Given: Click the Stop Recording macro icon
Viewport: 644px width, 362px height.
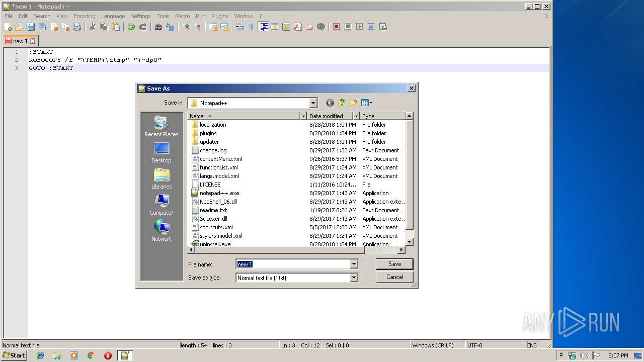Looking at the screenshot, I should (348, 27).
